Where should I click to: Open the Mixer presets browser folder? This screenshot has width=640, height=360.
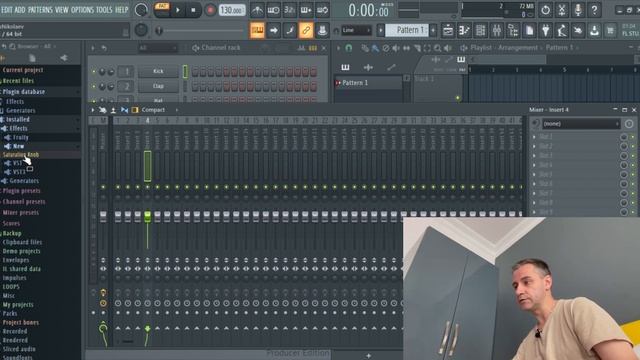[x=20, y=213]
